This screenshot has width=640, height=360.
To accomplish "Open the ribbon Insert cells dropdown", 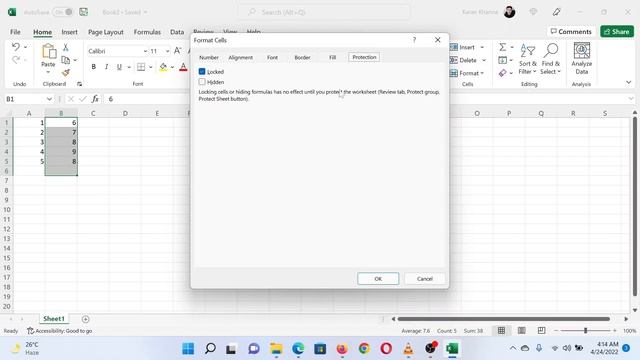I will pyautogui.click(x=482, y=47).
